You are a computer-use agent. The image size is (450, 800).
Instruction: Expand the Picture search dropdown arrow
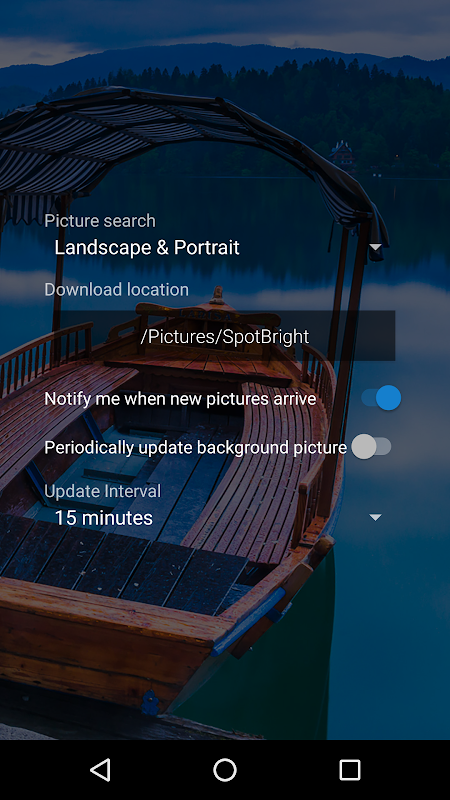coord(376,247)
